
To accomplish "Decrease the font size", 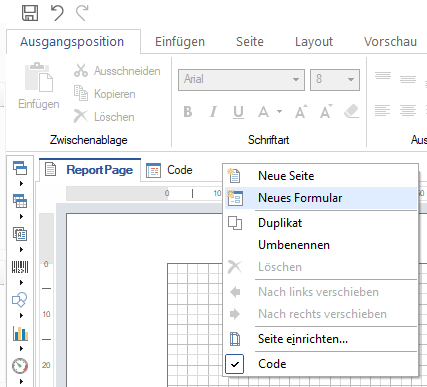I will click(x=326, y=111).
